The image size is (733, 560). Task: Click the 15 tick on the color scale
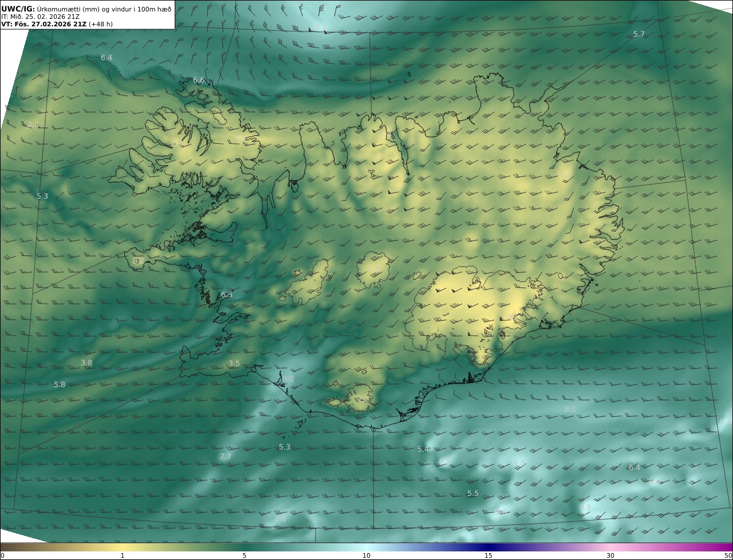[488, 555]
